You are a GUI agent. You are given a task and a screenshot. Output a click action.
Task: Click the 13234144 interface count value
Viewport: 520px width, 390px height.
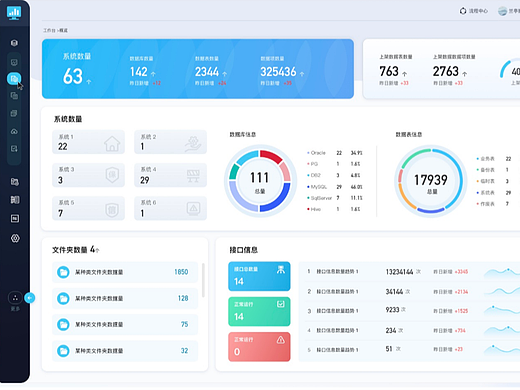coord(399,272)
